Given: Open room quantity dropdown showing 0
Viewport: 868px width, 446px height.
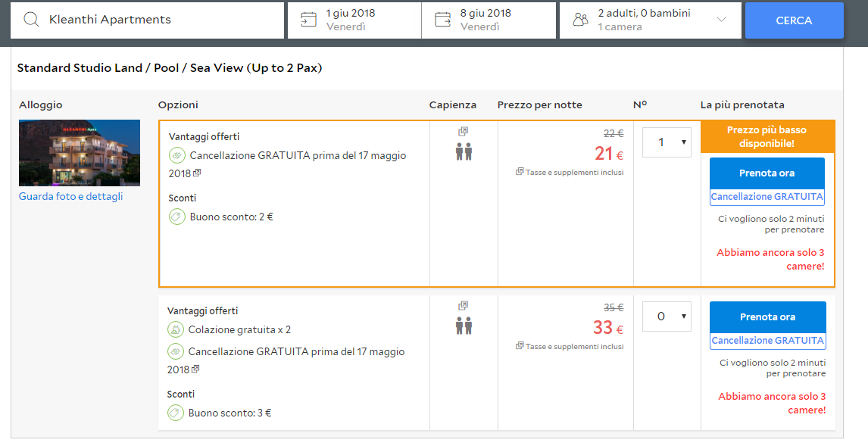Looking at the screenshot, I should (x=667, y=317).
